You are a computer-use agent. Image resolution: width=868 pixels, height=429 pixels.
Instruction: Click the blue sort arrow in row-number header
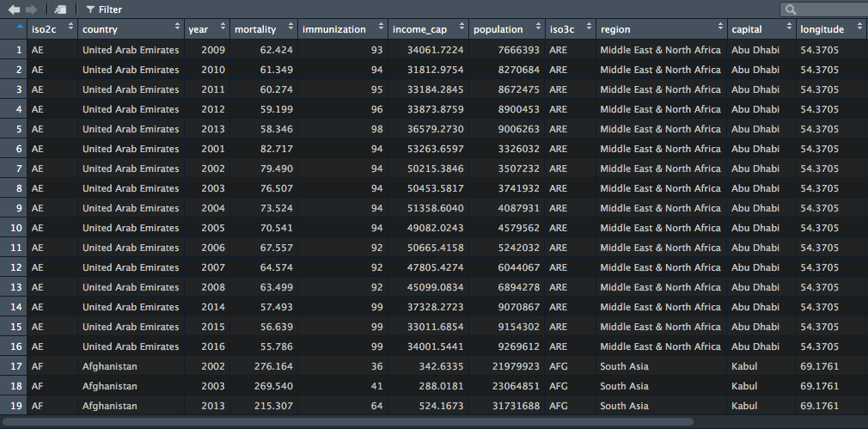coord(19,29)
